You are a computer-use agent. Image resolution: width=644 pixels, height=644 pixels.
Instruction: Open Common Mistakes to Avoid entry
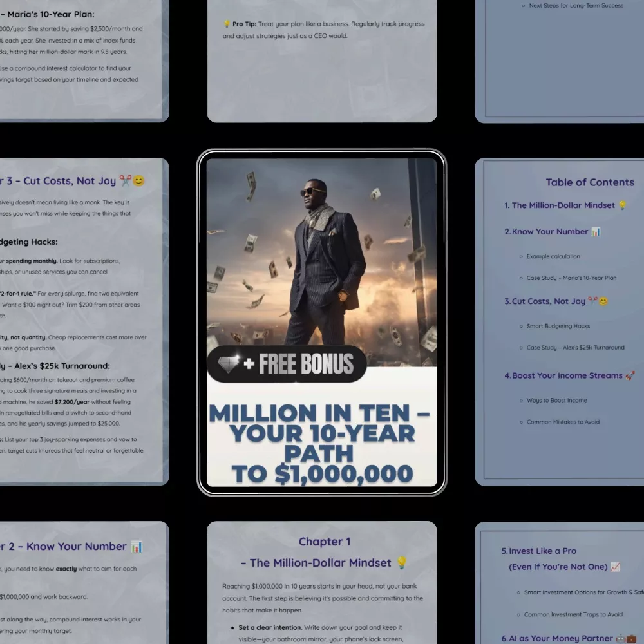coord(563,422)
